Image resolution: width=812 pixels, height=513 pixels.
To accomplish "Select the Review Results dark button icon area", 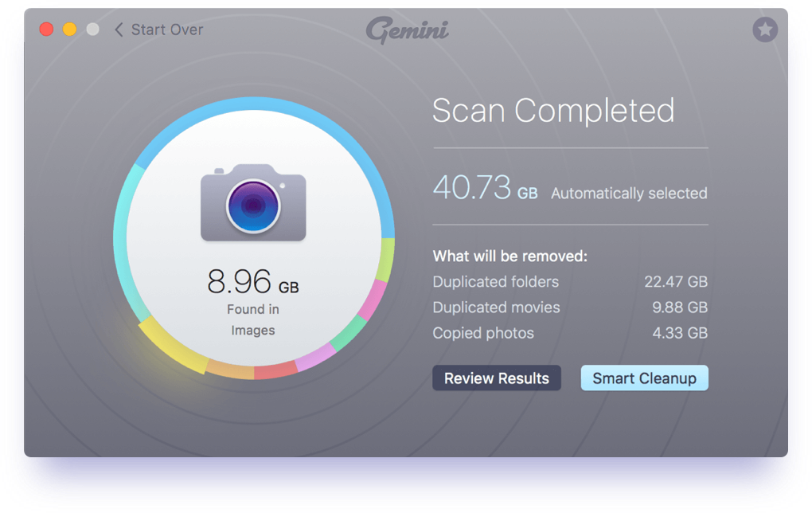I will [x=496, y=378].
